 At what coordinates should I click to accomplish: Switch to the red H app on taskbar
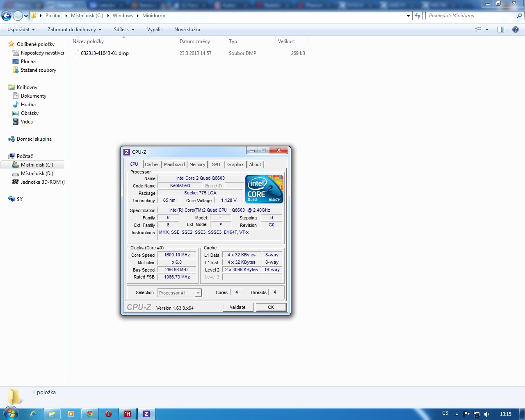tap(128, 414)
